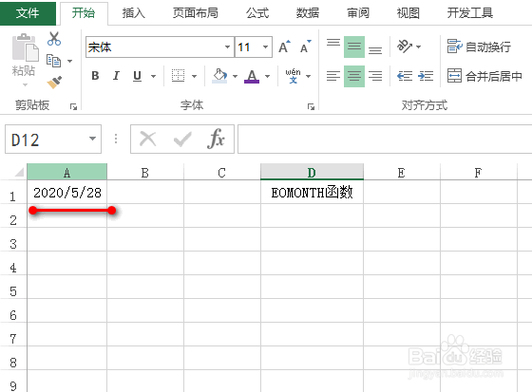Open the clipboard pane dialog launcher
532x392 pixels.
[x=73, y=107]
